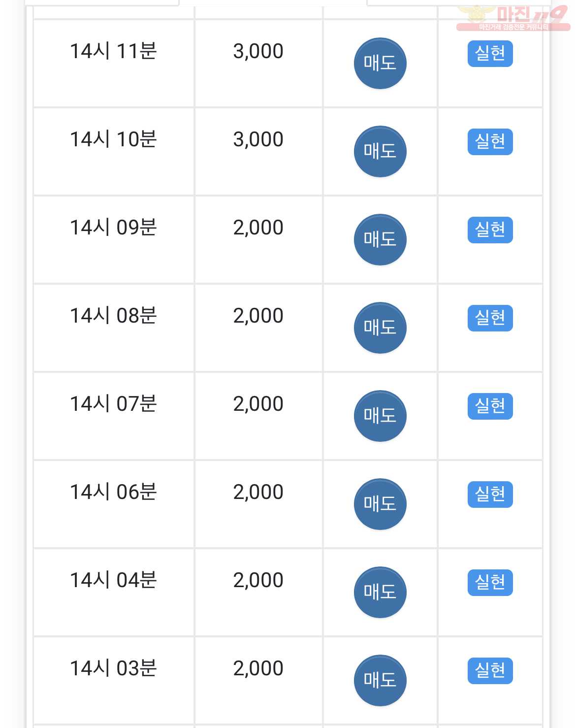
Task: Select the 매도 circle for 14시 10분
Action: click(x=380, y=152)
